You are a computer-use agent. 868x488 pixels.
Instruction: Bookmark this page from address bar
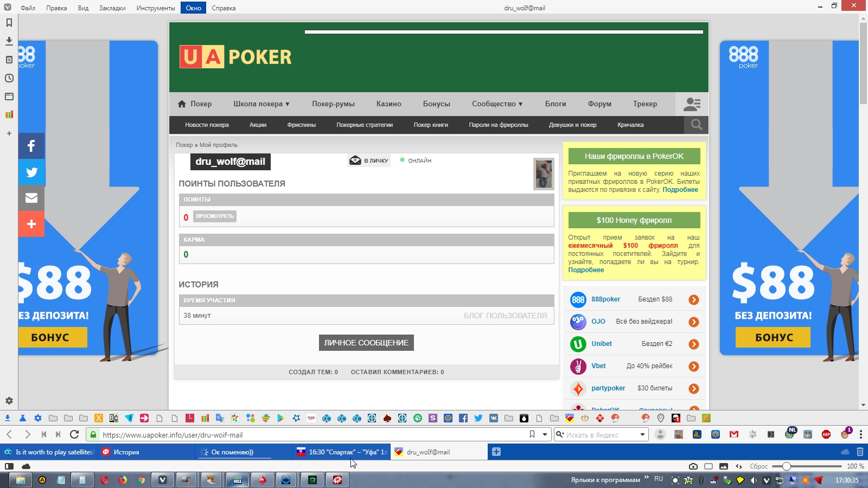[532, 434]
